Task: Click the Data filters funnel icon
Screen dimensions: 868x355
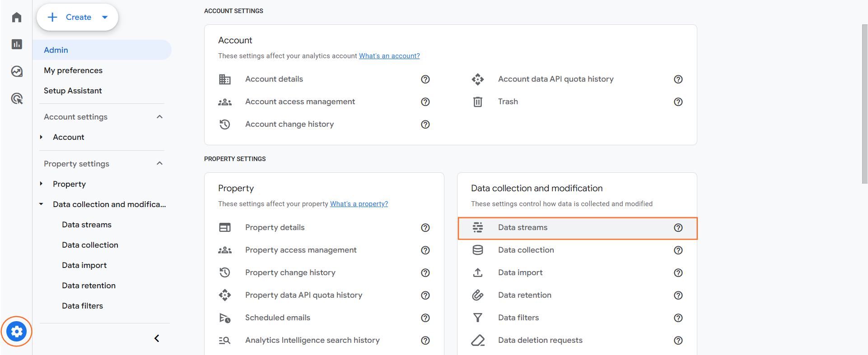Action: coord(478,318)
